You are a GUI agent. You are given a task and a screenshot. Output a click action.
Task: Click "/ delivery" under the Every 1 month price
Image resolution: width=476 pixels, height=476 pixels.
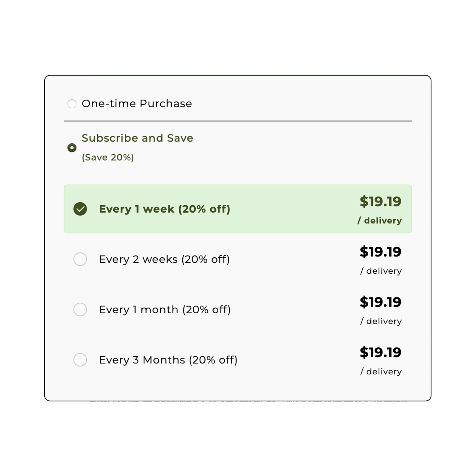coord(381,321)
